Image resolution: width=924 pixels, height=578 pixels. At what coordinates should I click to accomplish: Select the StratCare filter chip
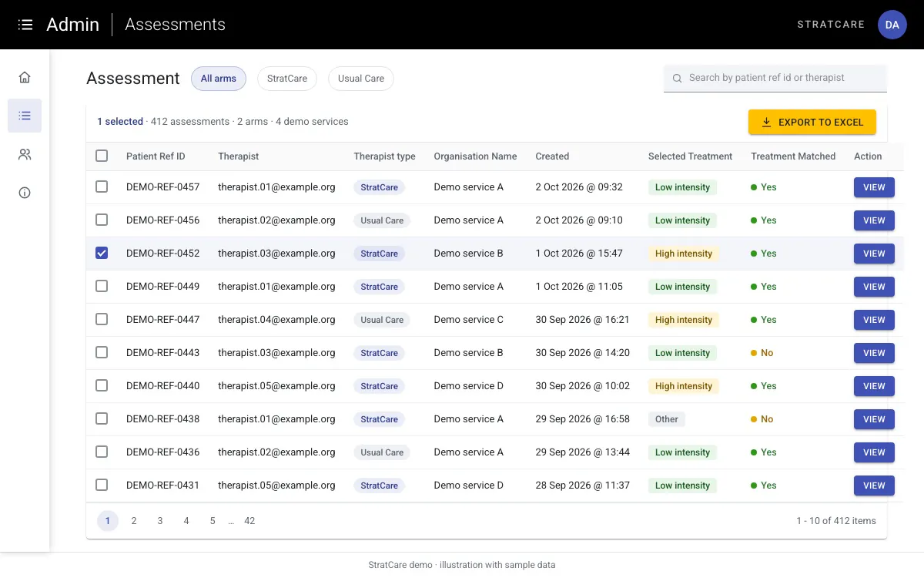(x=287, y=79)
